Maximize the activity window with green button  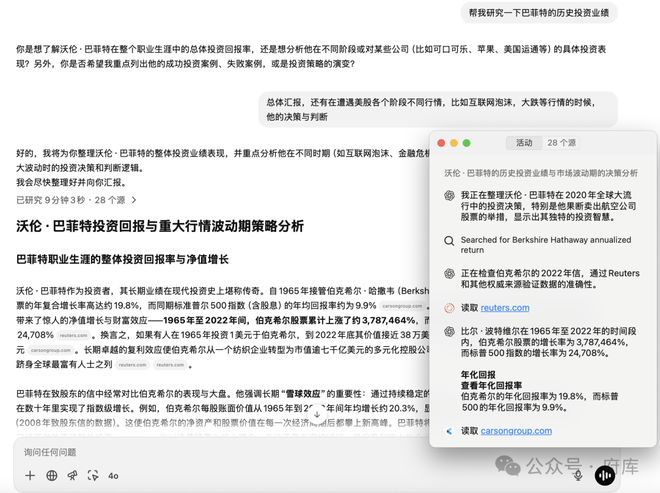[x=466, y=143]
